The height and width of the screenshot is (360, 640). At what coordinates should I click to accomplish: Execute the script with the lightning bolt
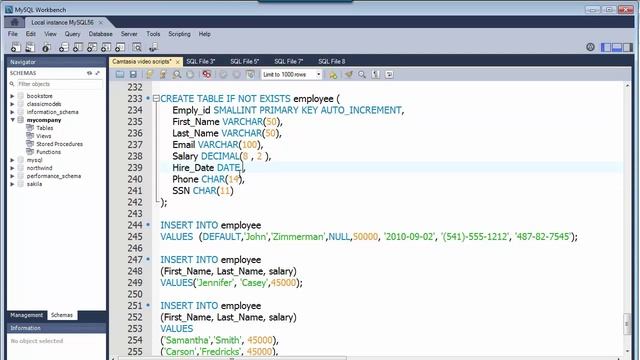(x=149, y=74)
